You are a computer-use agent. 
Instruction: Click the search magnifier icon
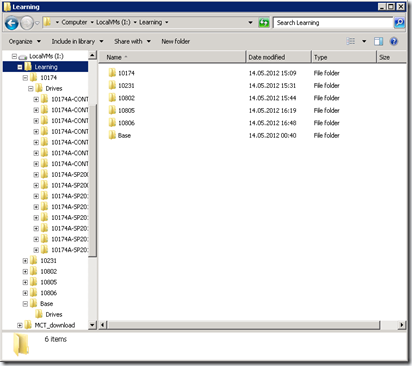(399, 23)
